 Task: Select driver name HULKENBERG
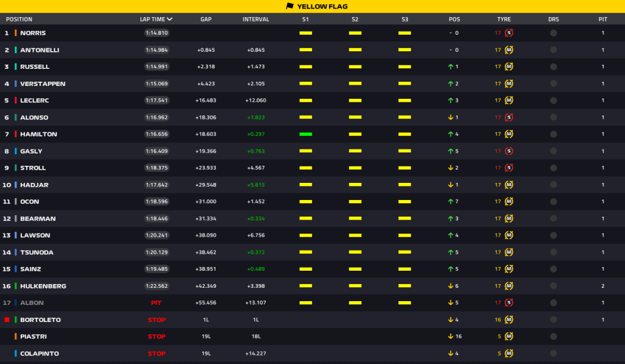click(43, 286)
